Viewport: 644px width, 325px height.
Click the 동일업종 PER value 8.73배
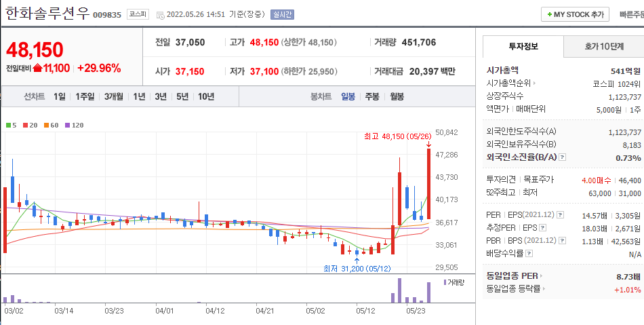(x=630, y=276)
